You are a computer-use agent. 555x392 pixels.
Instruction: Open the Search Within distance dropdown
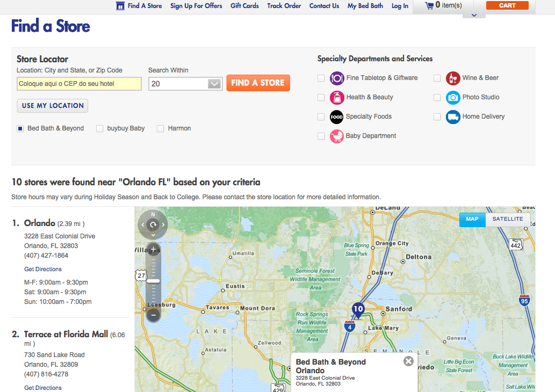tap(214, 84)
